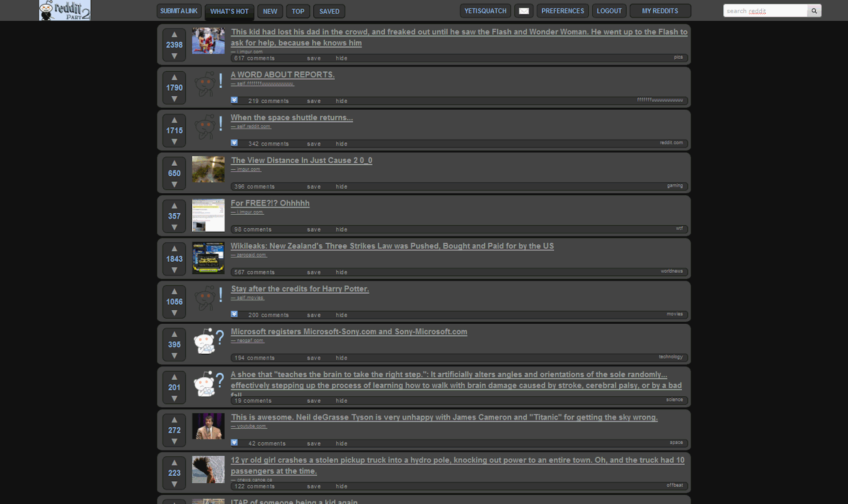View 617 comments on the Flash post

[255, 58]
